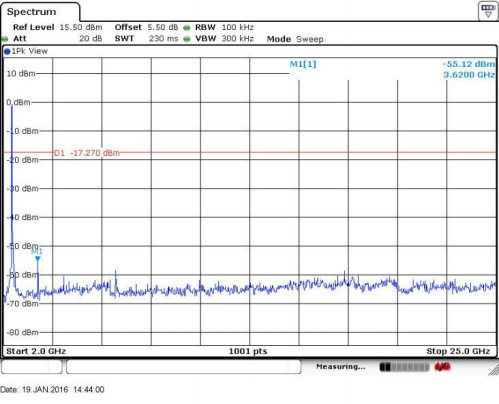Click the RBW value 100 kHz
Image resolution: width=499 pixels, height=404 pixels.
coord(238,27)
